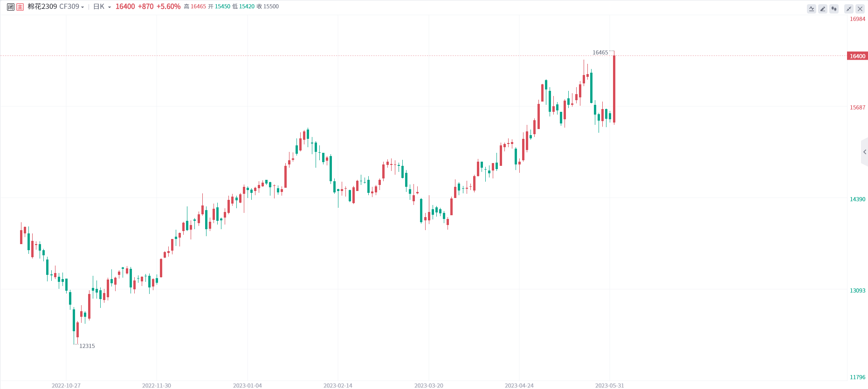Click the 12315 low price label
Image resolution: width=868 pixels, height=389 pixels.
click(87, 346)
